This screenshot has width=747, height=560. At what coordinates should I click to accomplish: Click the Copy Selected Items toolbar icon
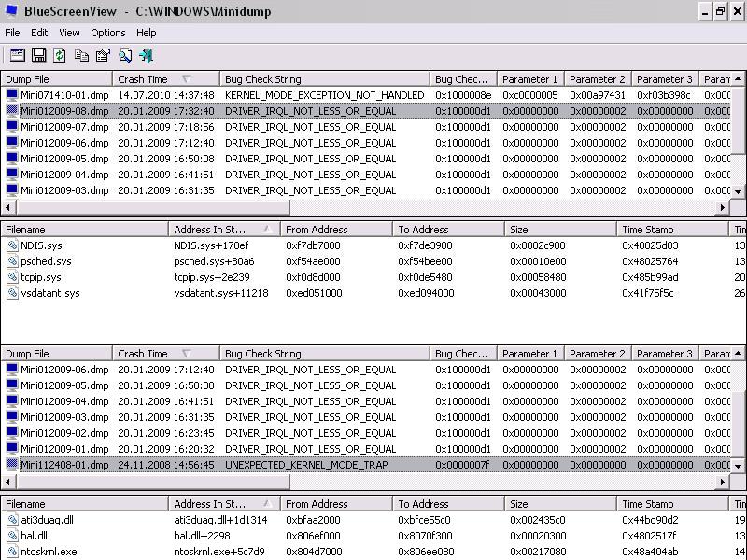pos(81,56)
